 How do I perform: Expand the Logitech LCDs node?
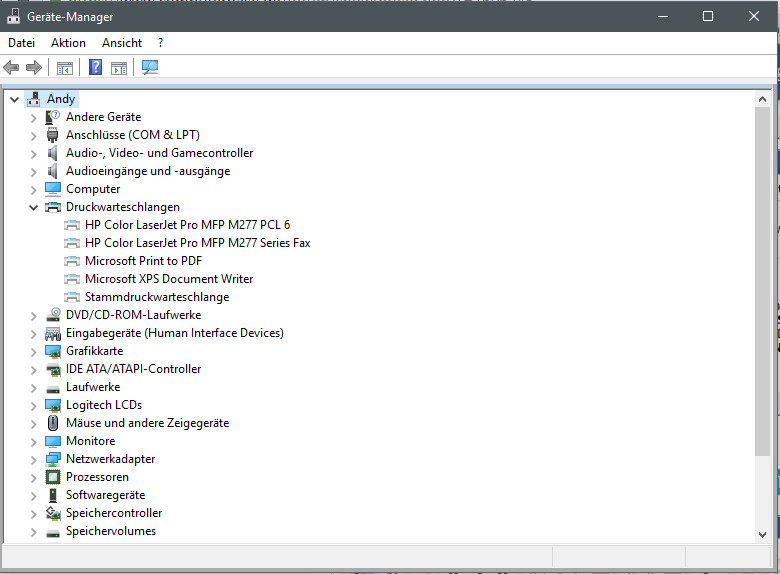(33, 406)
